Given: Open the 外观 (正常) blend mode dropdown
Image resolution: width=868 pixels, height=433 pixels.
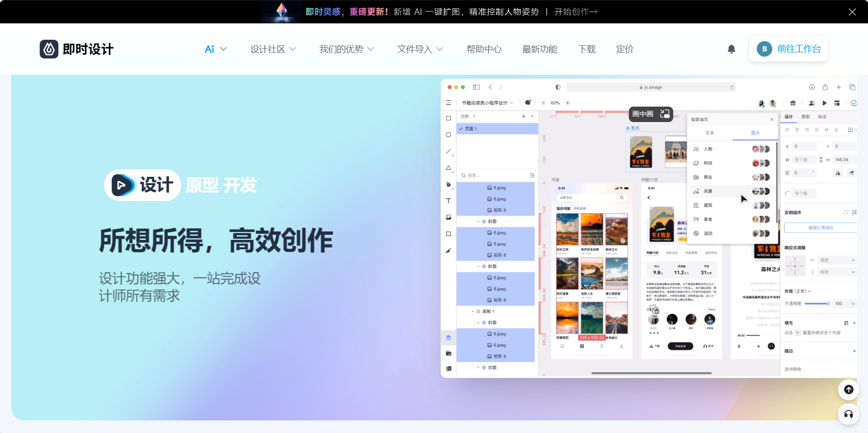Looking at the screenshot, I should [x=797, y=291].
